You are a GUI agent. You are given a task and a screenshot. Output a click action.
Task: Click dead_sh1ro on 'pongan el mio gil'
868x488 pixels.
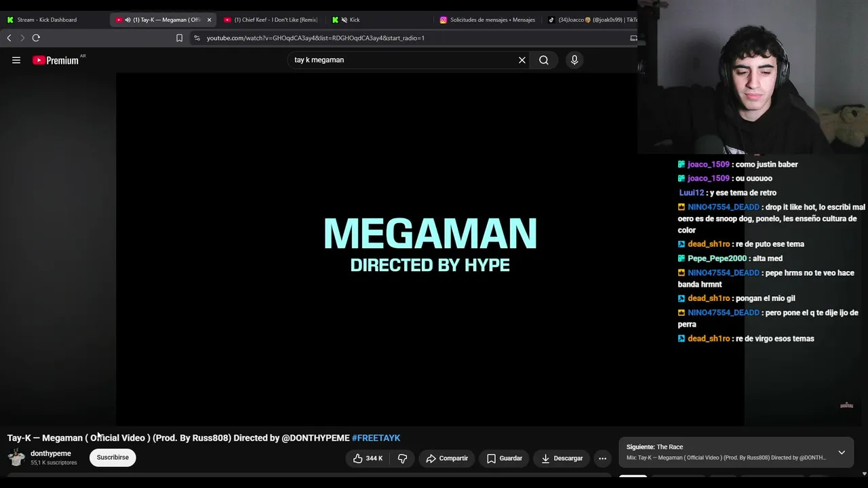[x=709, y=299]
